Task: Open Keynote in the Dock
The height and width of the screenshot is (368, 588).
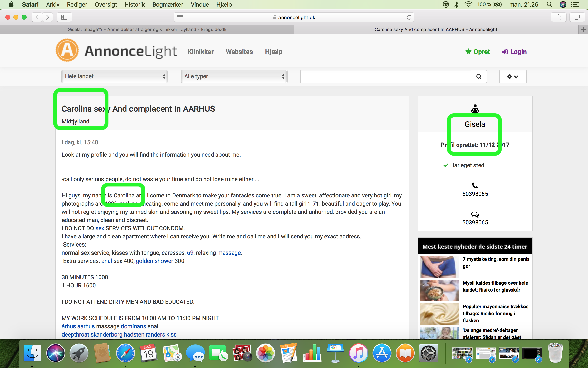Action: 335,353
